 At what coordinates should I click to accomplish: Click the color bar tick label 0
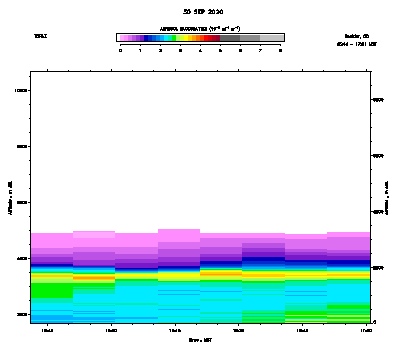point(120,51)
